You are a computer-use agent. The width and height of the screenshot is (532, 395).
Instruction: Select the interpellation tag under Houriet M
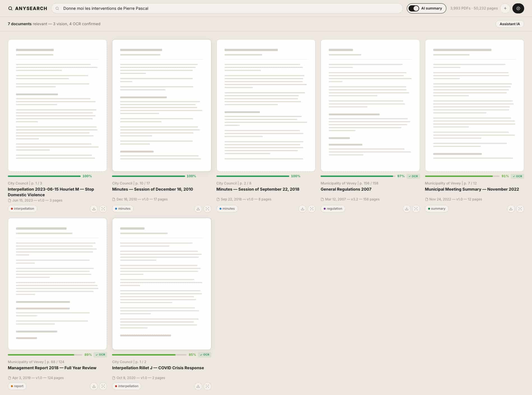(22, 209)
